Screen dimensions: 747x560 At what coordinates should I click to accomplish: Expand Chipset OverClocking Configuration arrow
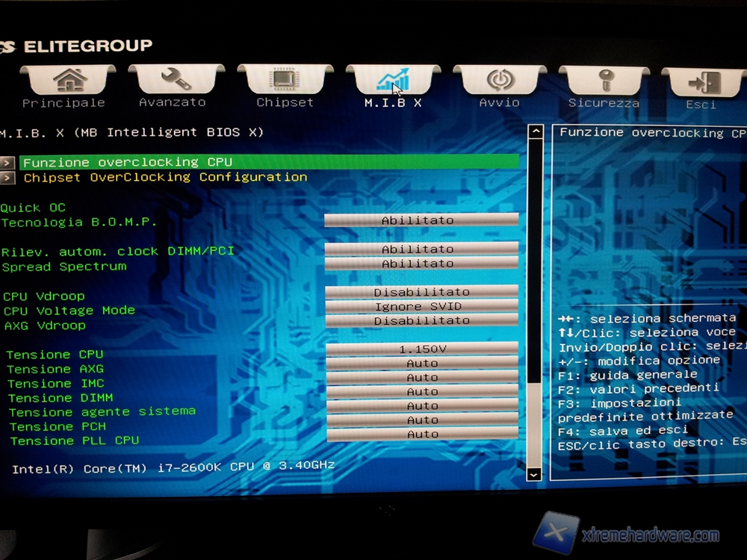[7, 177]
